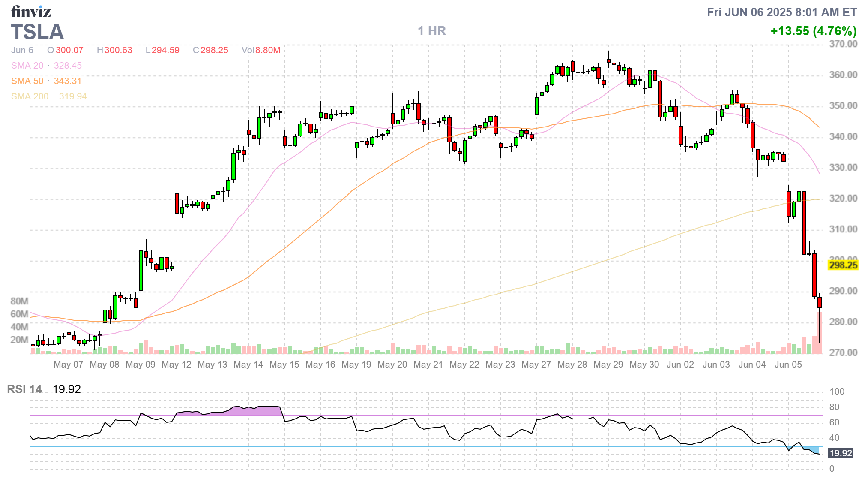Viewport: 868px width, 482px height.
Task: Click the SMA 50 legend entry
Action: pos(46,81)
